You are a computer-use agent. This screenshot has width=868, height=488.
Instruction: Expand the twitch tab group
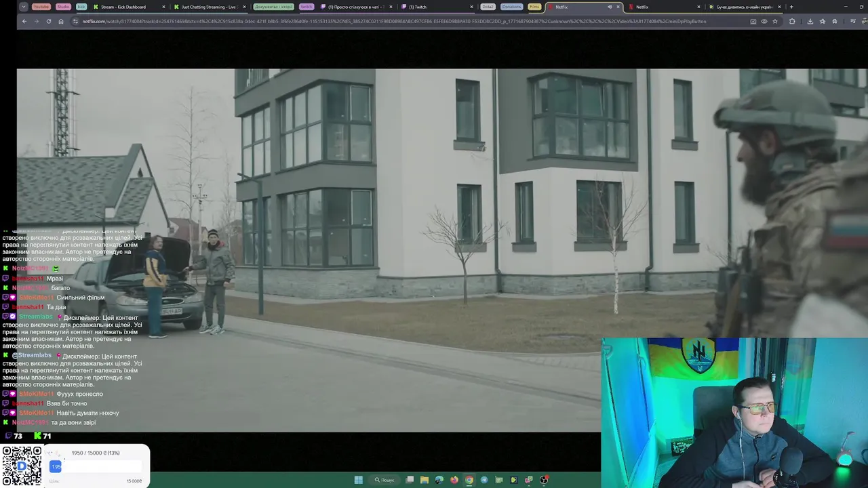(x=307, y=7)
